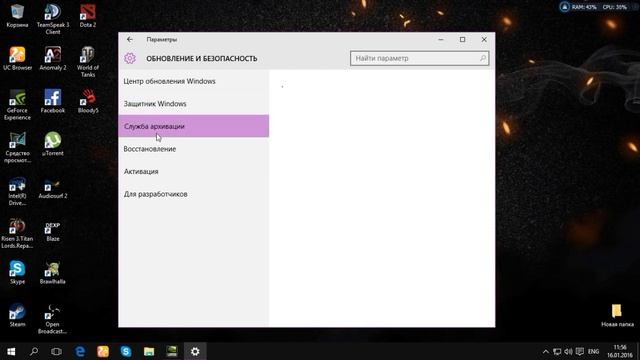The width and height of the screenshot is (640, 360).
Task: Select Для разработчиков section
Action: pos(193,194)
